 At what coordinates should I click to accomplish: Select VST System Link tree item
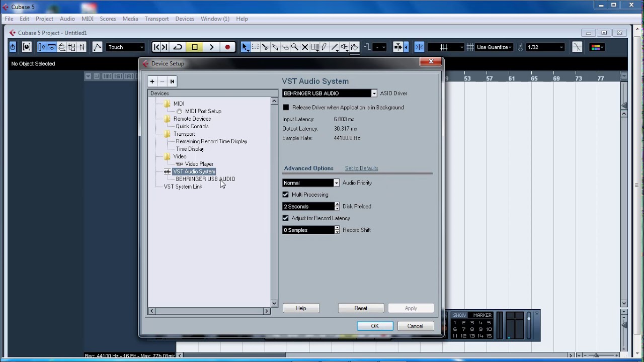tap(183, 187)
